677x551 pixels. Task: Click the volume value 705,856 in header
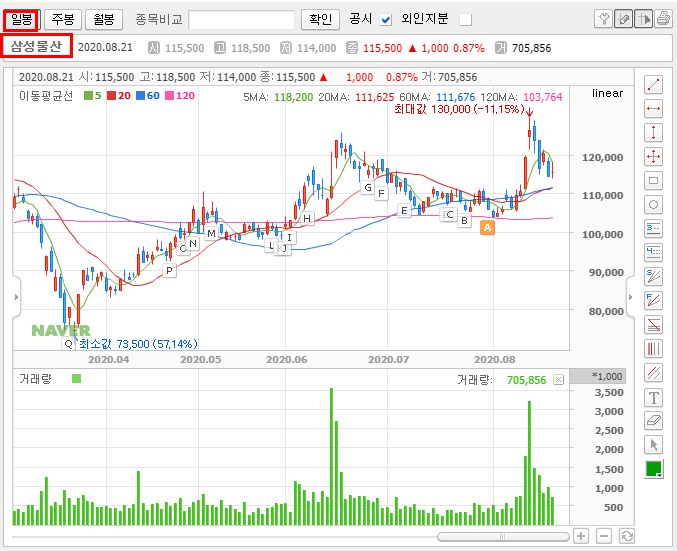click(x=531, y=48)
